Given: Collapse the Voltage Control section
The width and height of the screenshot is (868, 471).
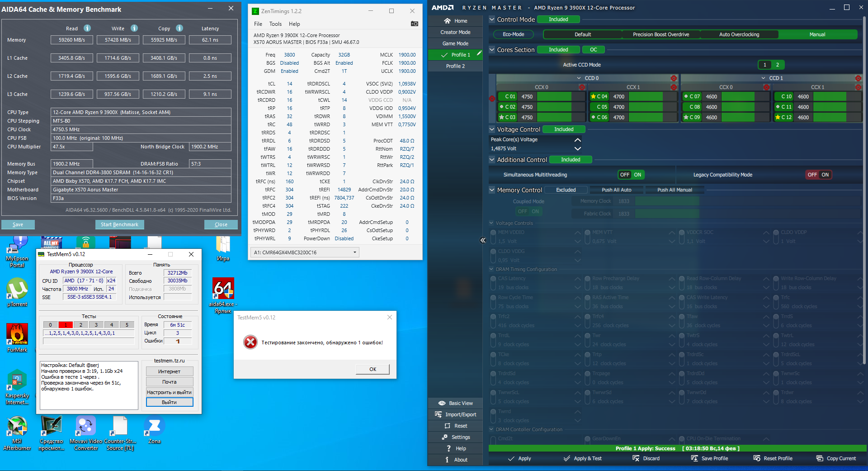Looking at the screenshot, I should (492, 129).
